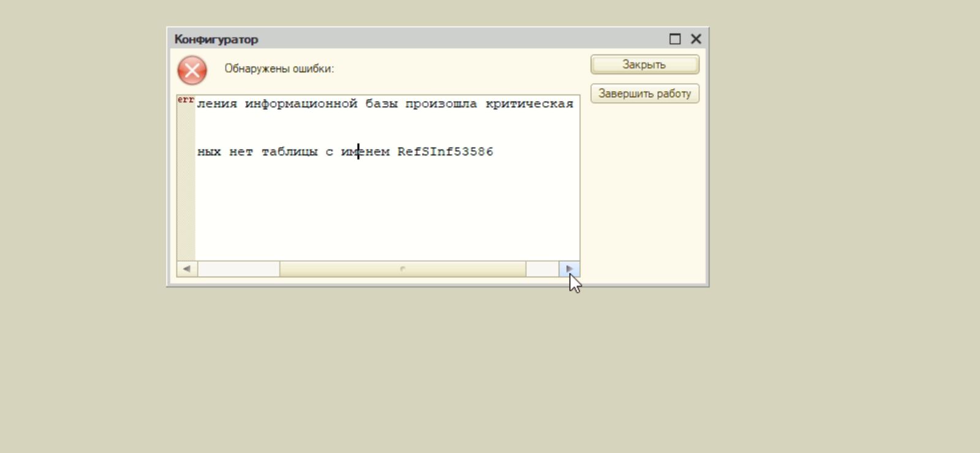Click the word 'критическая' in the first line
The image size is (980, 453).
click(529, 104)
